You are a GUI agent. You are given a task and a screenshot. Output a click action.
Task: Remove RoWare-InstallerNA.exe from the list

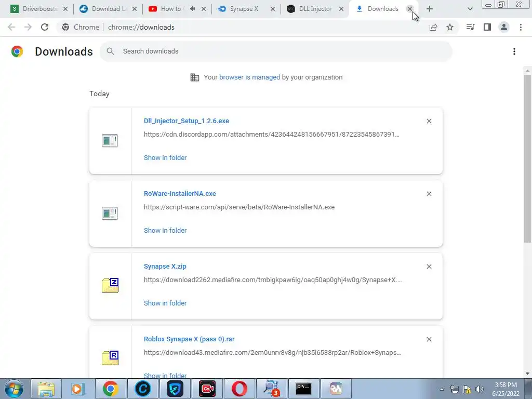click(x=429, y=194)
